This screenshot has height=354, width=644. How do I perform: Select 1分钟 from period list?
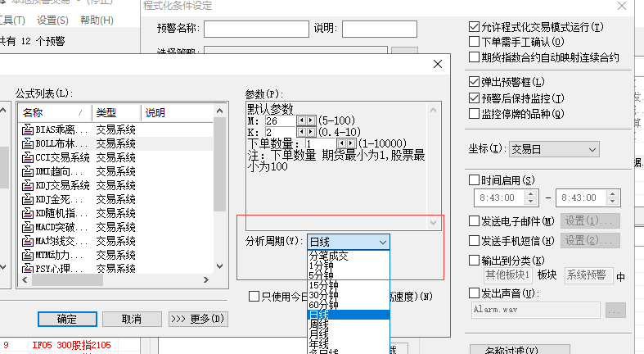349,266
